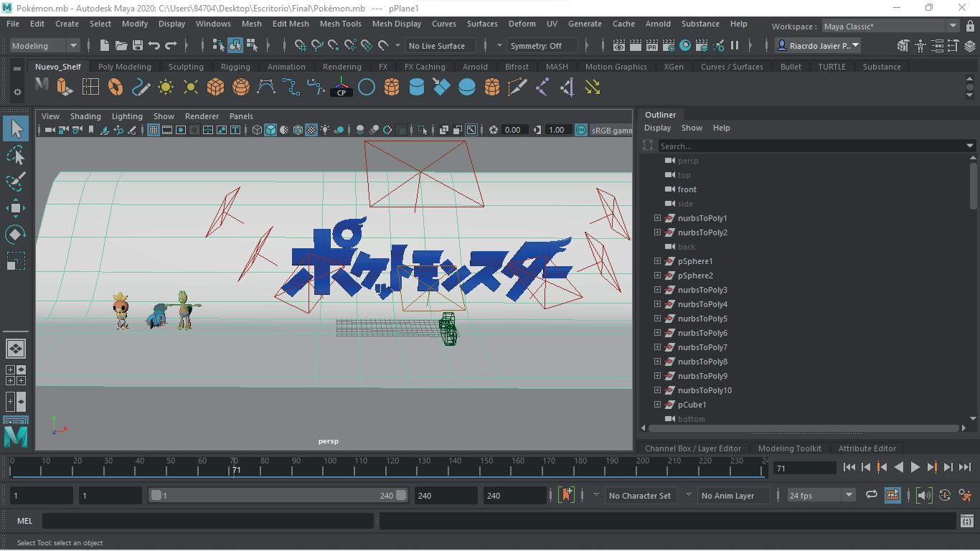Click MEL script language label

[x=24, y=521]
